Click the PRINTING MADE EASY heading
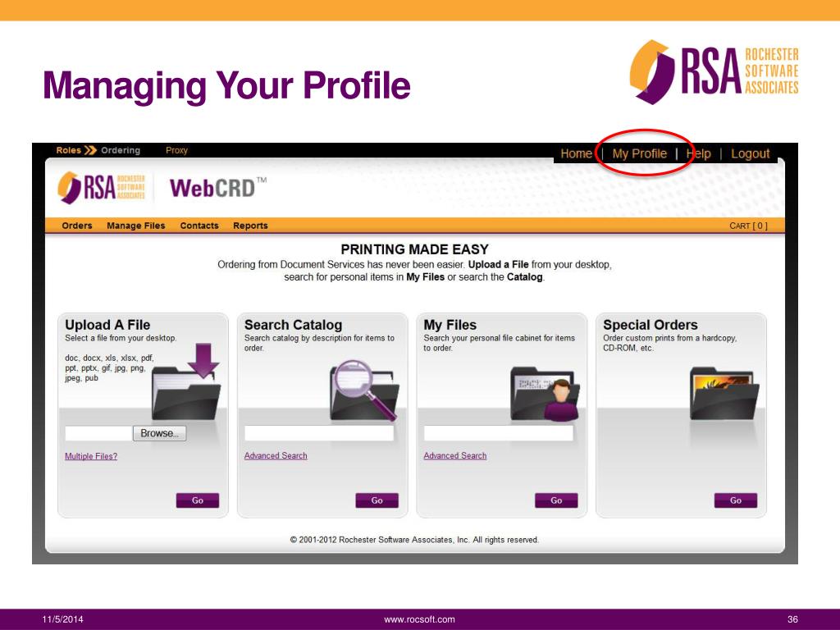This screenshot has height=630, width=840. 414,249
